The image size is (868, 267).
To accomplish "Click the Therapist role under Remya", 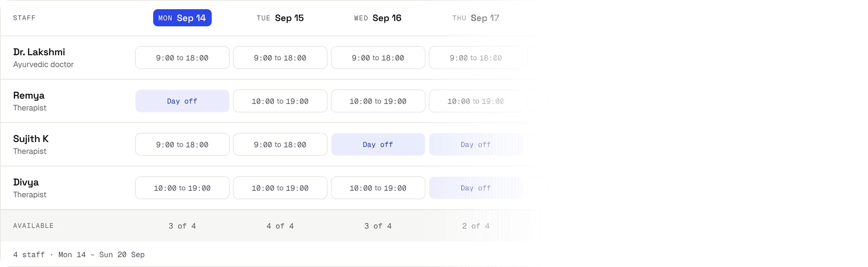I will (x=30, y=108).
